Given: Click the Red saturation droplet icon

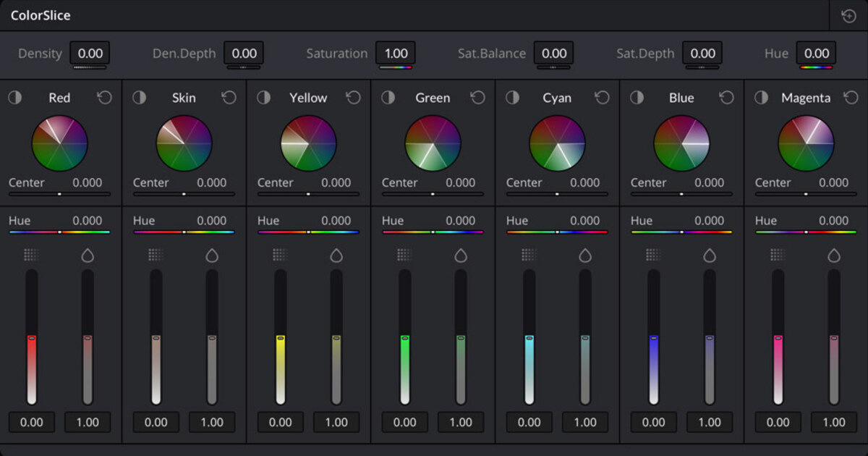Looking at the screenshot, I should (88, 255).
